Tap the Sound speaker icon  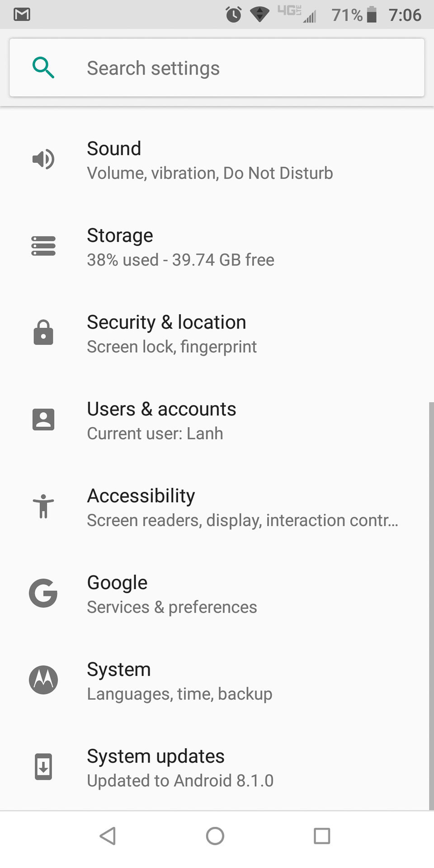click(x=43, y=159)
